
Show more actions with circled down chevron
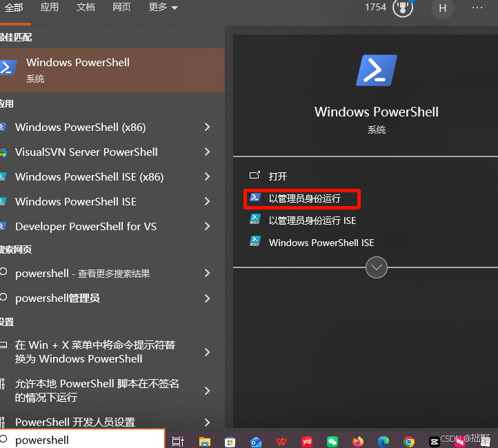click(x=377, y=267)
